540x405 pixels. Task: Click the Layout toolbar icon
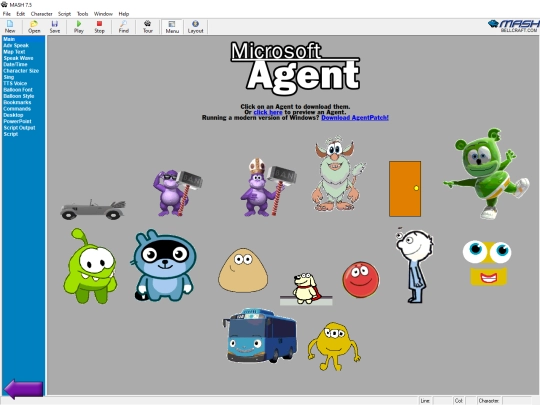[x=195, y=27]
